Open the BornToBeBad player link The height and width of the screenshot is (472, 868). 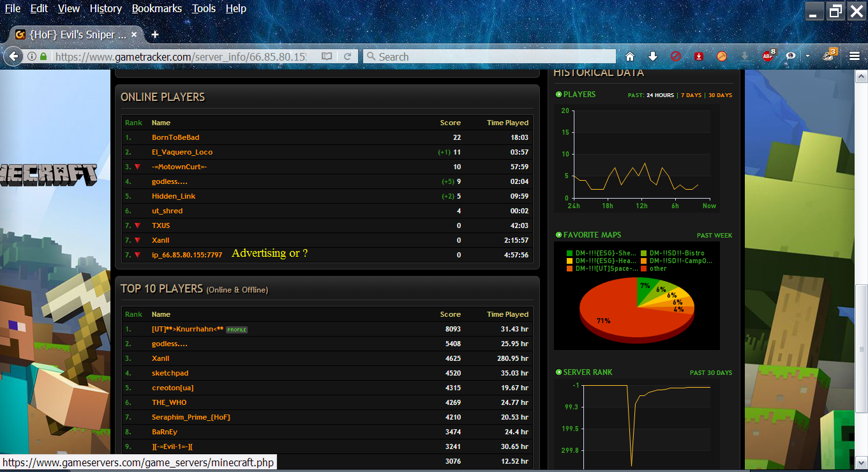tap(176, 137)
